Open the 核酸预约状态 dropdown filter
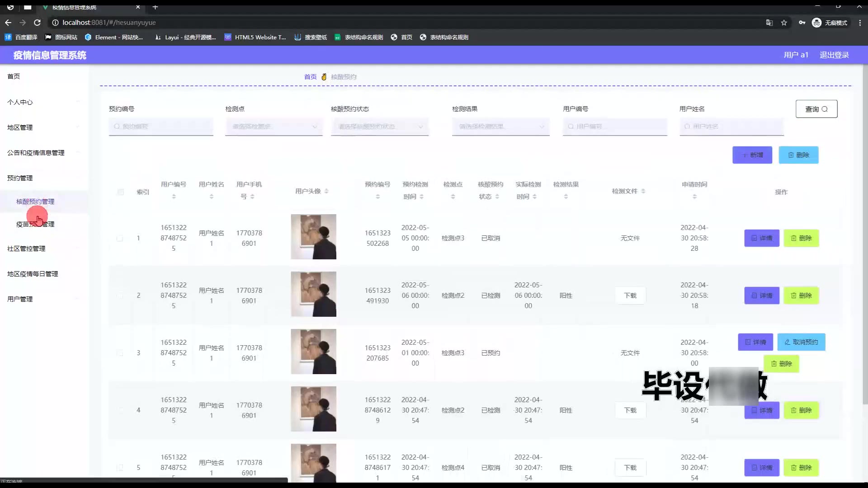This screenshot has width=868, height=488. pyautogui.click(x=380, y=127)
